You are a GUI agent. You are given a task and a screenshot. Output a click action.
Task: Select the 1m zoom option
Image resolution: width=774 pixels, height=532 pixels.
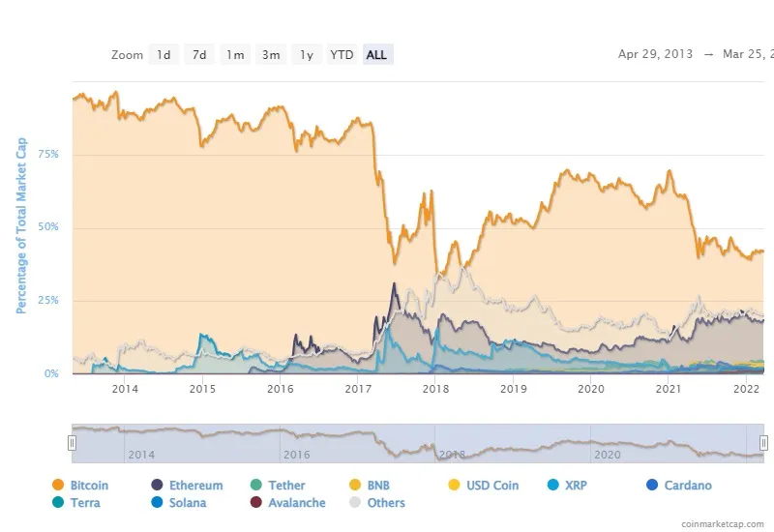coord(235,55)
